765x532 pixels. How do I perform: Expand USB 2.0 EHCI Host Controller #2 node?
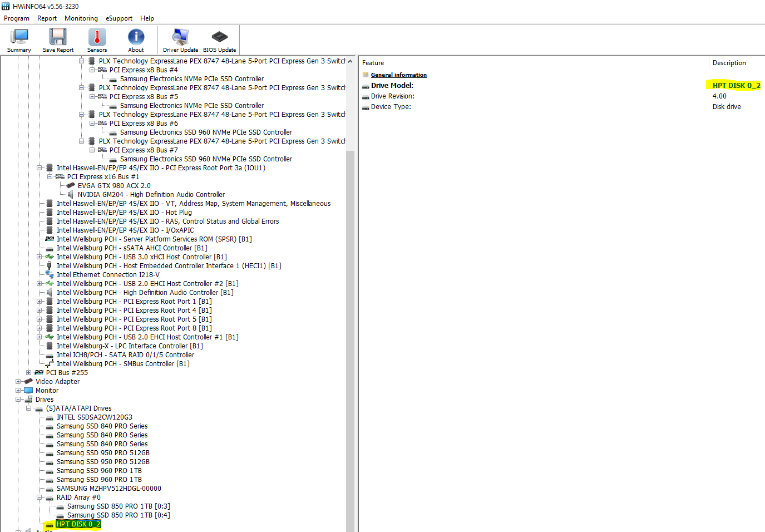tap(40, 284)
